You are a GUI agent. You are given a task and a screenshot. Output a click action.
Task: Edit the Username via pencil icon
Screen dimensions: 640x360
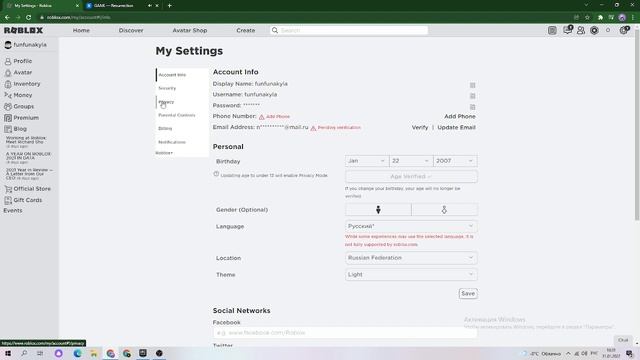tap(472, 96)
